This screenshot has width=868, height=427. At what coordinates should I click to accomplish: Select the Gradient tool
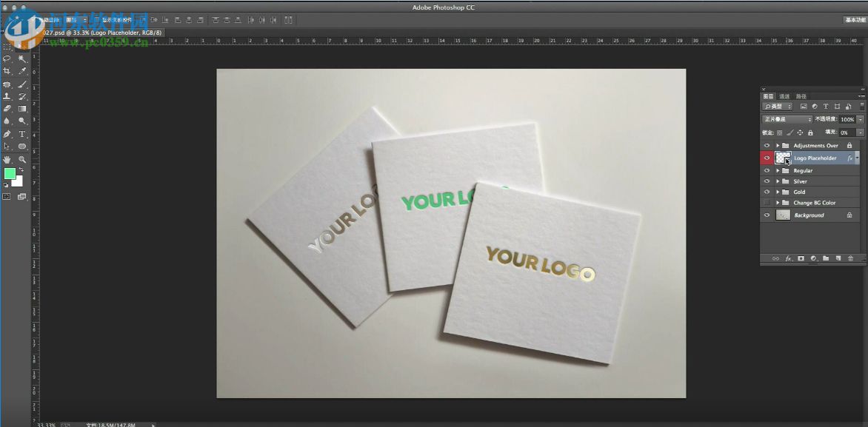click(x=22, y=108)
